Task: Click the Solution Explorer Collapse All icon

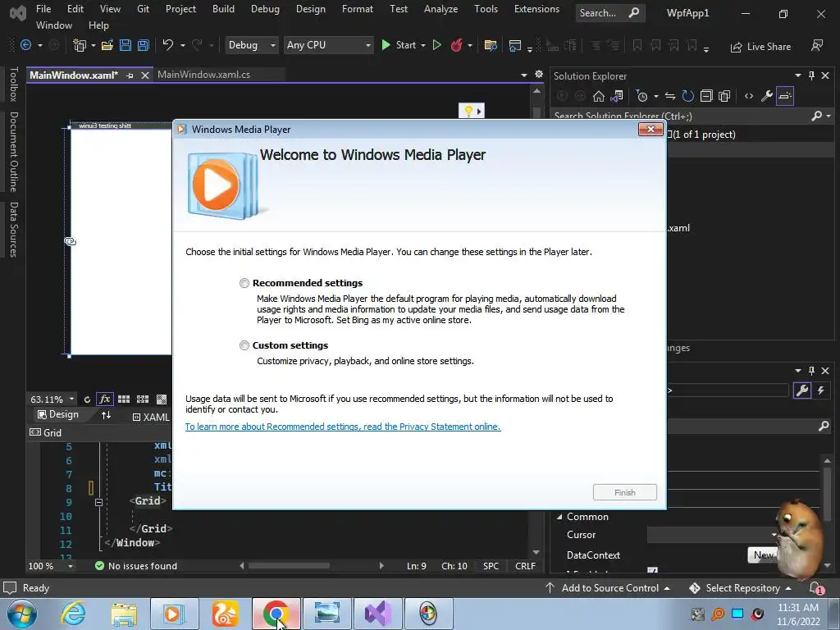Action: [x=706, y=97]
